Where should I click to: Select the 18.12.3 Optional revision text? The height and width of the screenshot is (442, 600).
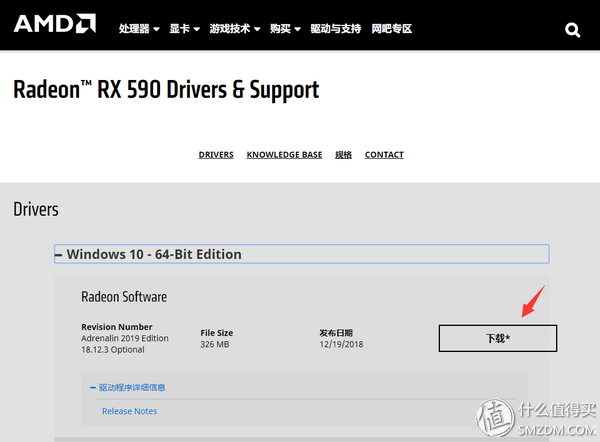(x=113, y=349)
